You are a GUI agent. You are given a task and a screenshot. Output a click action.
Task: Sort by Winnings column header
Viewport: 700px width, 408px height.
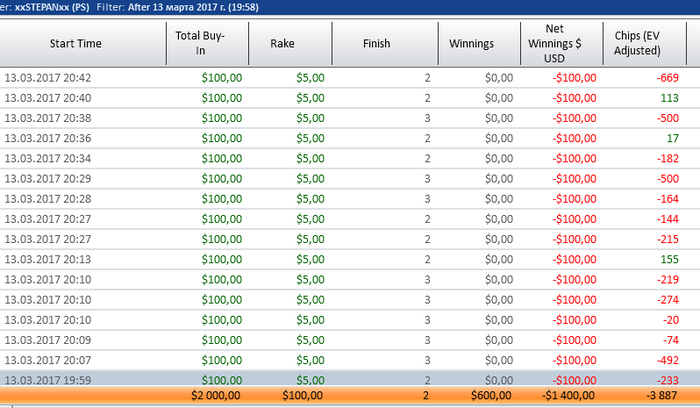click(479, 44)
